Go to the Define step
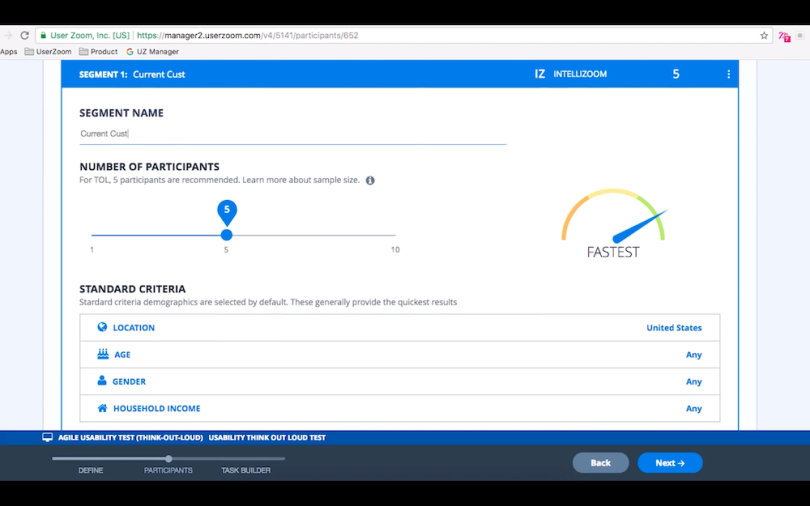The image size is (810, 506). [x=90, y=470]
